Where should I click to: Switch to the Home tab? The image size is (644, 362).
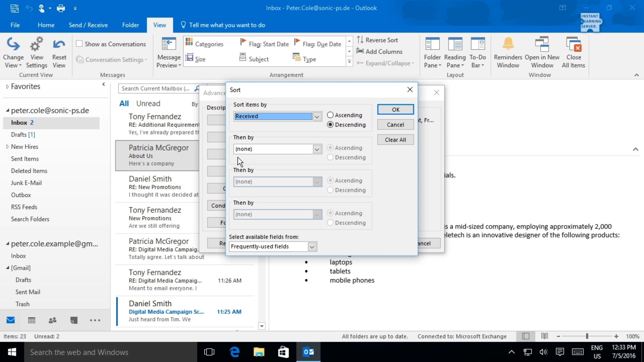(x=46, y=25)
